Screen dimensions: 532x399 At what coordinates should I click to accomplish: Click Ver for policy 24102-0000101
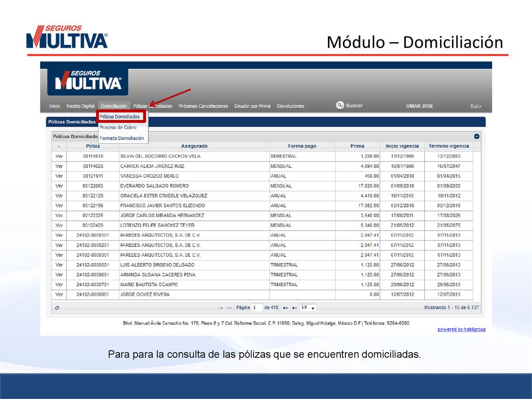tap(59, 235)
